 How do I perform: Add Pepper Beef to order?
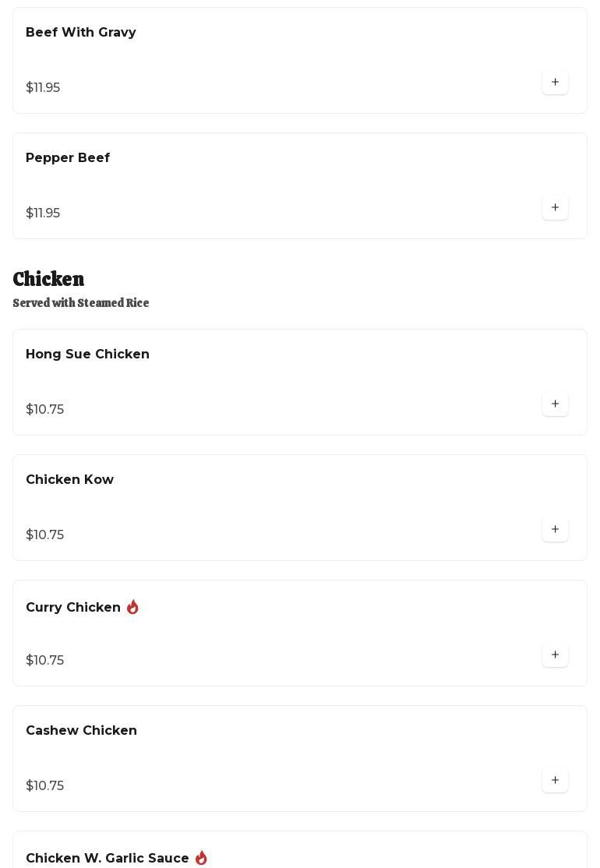(x=555, y=208)
